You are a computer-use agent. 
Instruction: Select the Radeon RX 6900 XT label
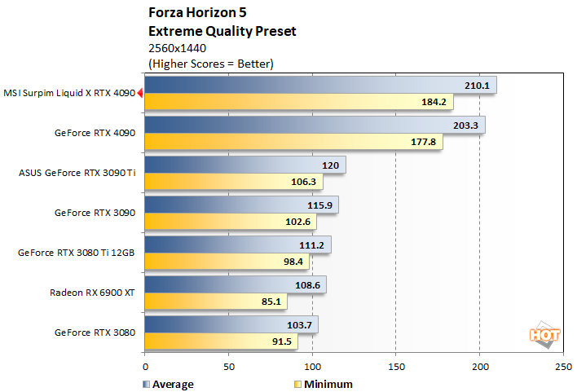(92, 293)
